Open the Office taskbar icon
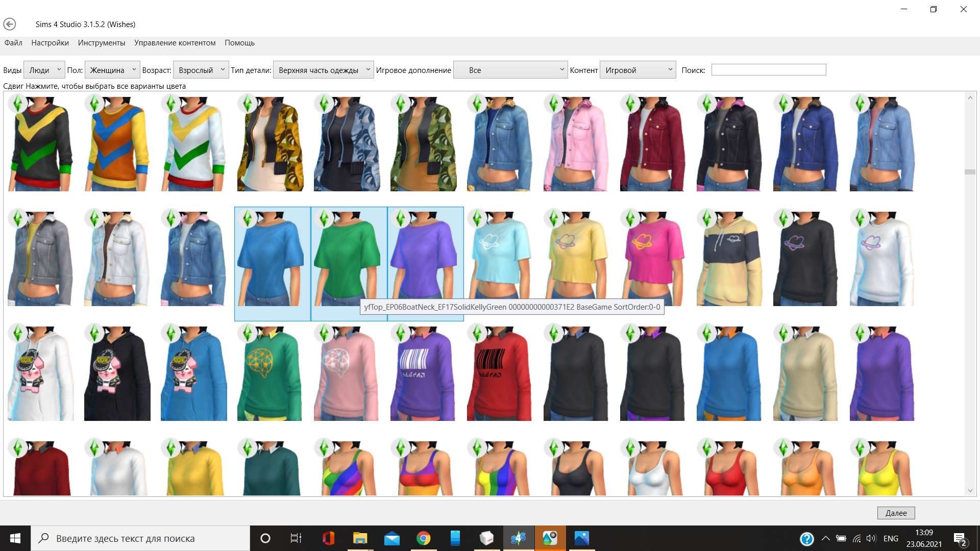The image size is (980, 551). tap(328, 538)
